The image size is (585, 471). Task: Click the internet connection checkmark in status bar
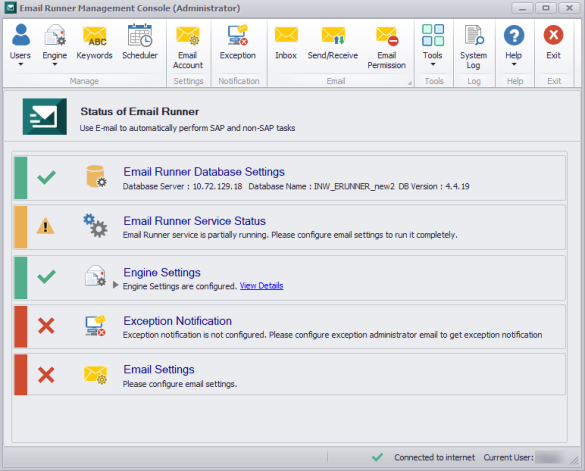click(377, 457)
